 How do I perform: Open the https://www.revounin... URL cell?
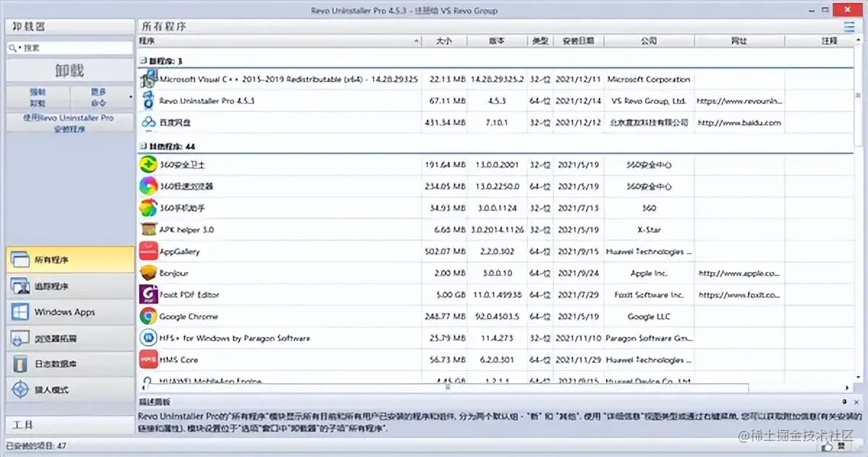pyautogui.click(x=739, y=101)
